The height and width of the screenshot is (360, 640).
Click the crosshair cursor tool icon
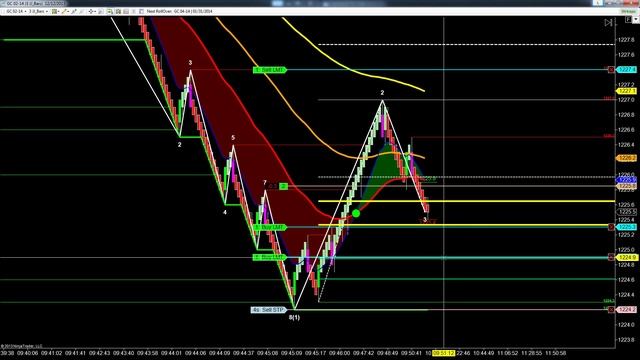point(91,11)
